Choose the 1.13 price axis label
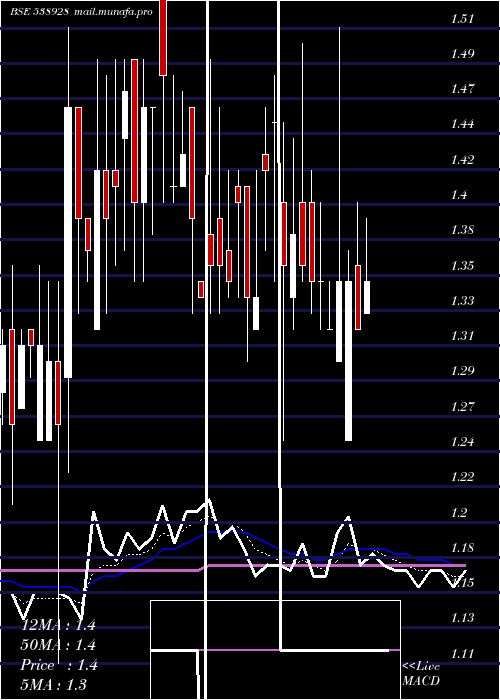This screenshot has width=500, height=700. 462,618
